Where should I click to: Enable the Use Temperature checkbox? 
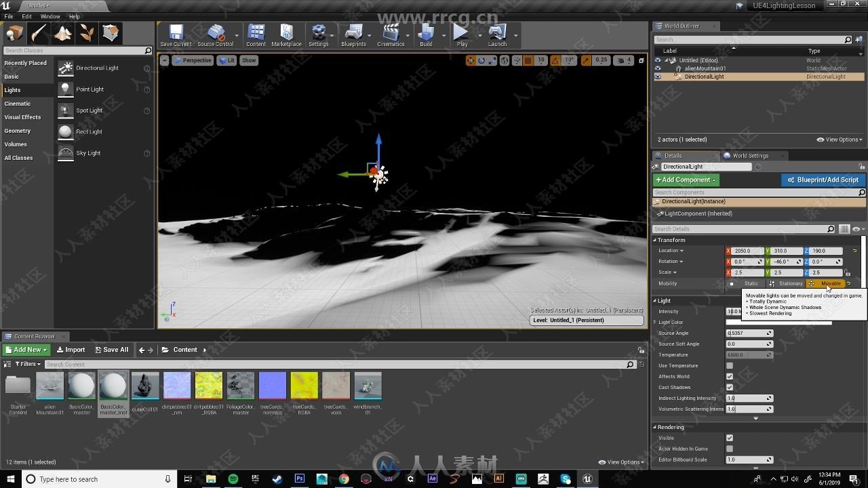[730, 366]
